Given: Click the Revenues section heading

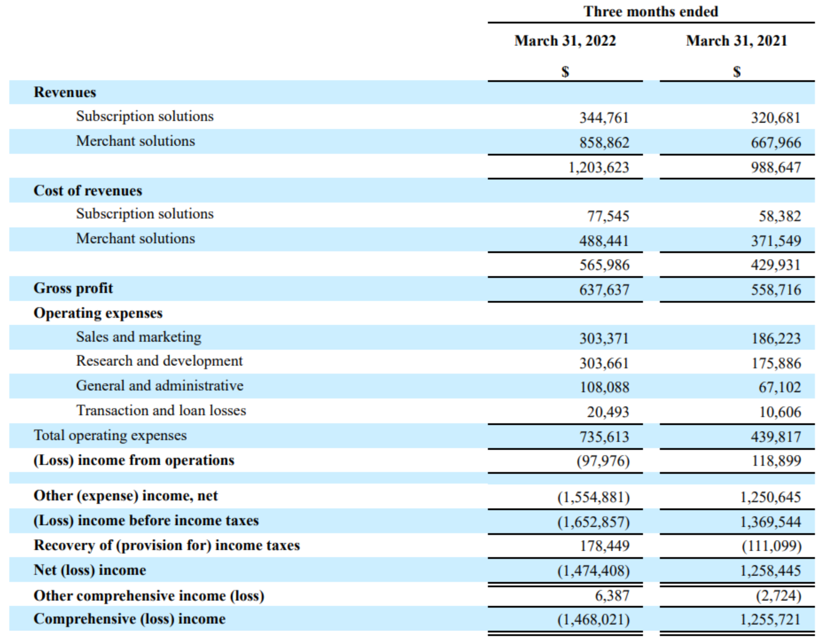Looking at the screenshot, I should [65, 92].
